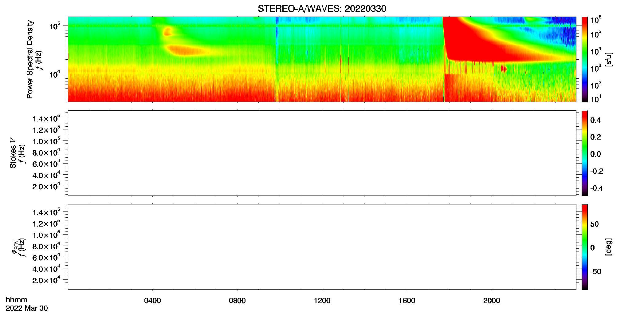644x332 pixels.
Task: Click the empty phi RTN plot panel
Action: pos(322,247)
